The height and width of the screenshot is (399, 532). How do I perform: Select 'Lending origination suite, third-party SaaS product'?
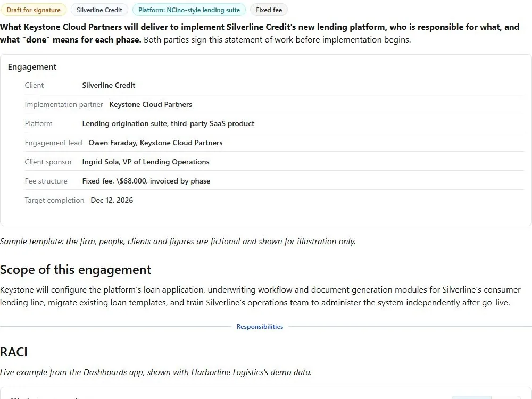click(x=168, y=123)
